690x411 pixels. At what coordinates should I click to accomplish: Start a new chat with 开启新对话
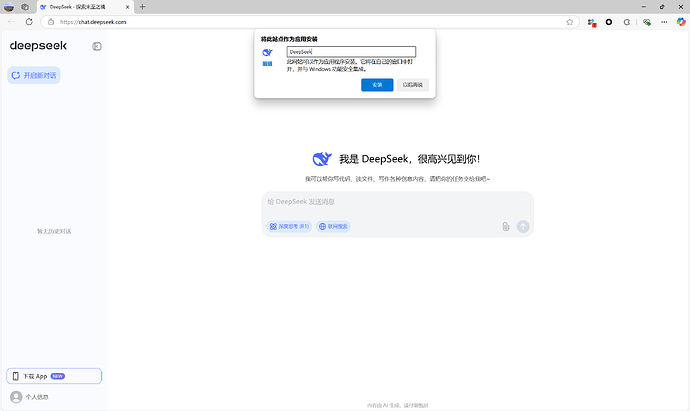point(34,75)
